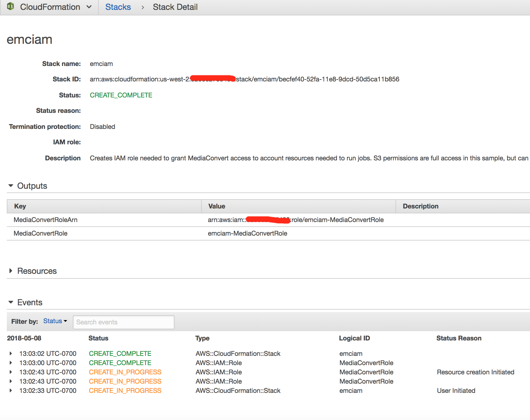Click the Status Reason column header
Viewport: 530px width, 420px height.
coord(459,338)
